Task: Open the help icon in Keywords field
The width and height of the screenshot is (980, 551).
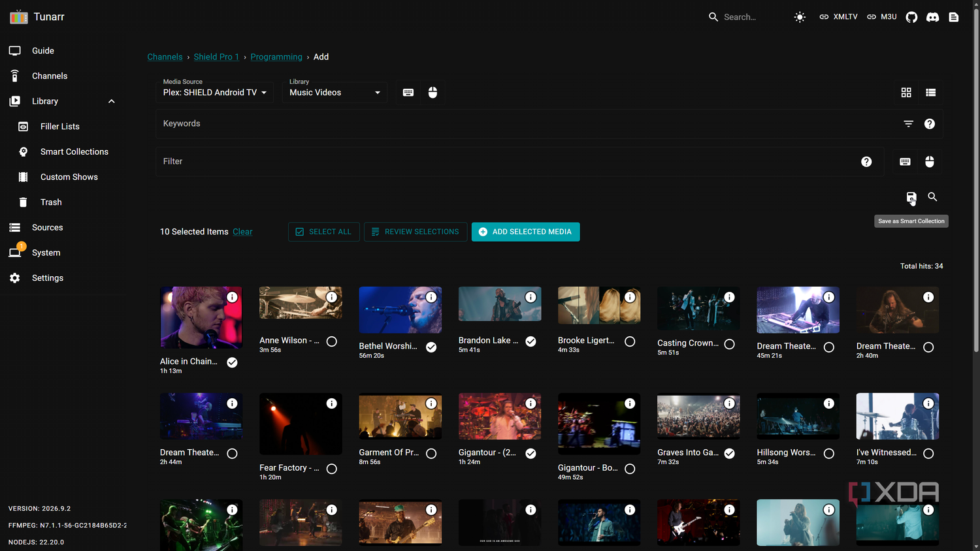Action: tap(930, 124)
